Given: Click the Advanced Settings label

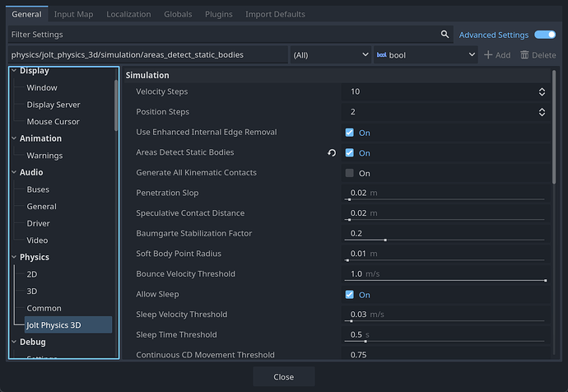Looking at the screenshot, I should click(494, 35).
